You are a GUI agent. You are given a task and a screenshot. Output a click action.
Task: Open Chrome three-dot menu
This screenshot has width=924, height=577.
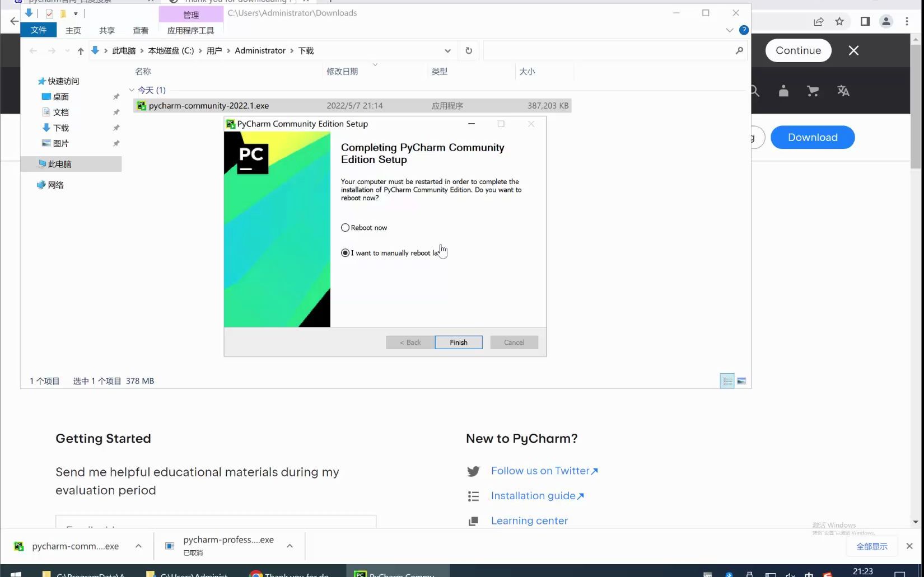[907, 22]
